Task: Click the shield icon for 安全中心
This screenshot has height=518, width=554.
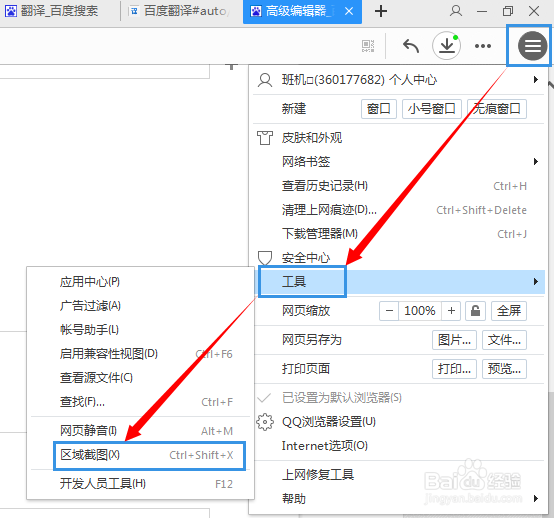Action: 265,258
